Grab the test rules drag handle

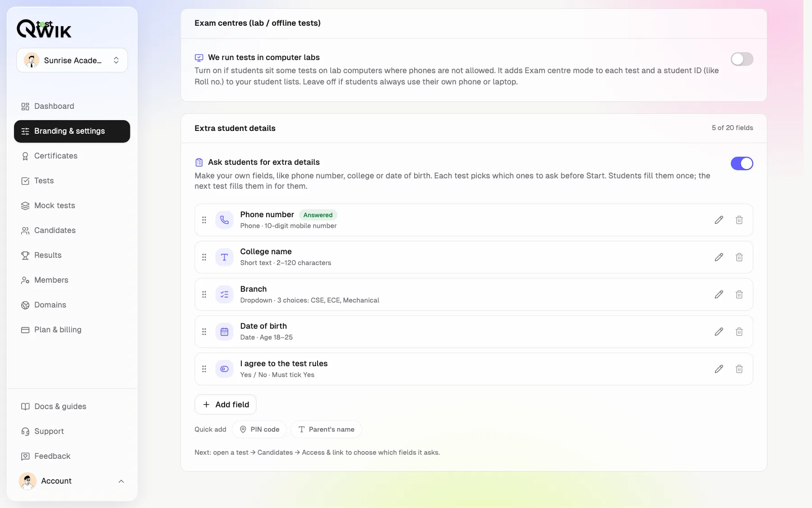(204, 369)
